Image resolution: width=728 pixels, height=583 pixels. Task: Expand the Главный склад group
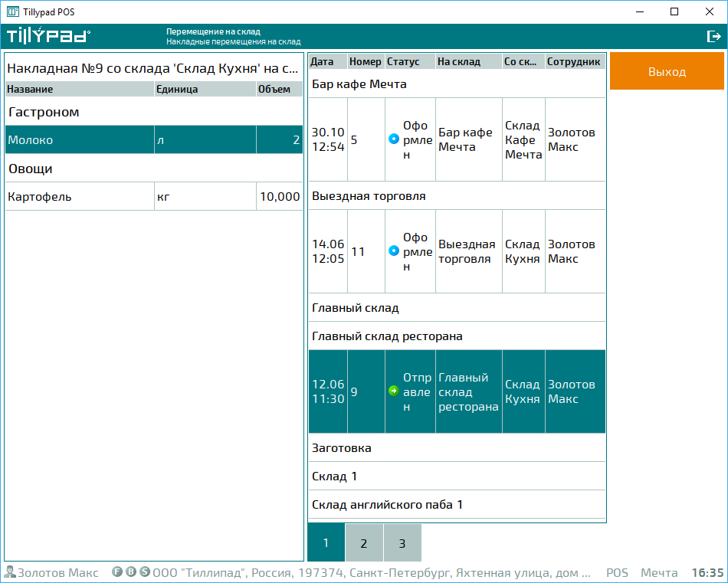pos(457,308)
